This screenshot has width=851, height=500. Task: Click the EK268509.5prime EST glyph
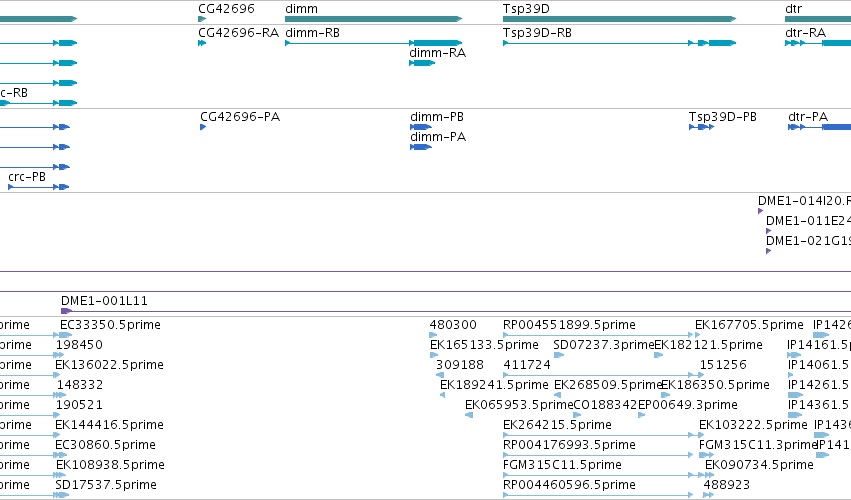coord(557,395)
